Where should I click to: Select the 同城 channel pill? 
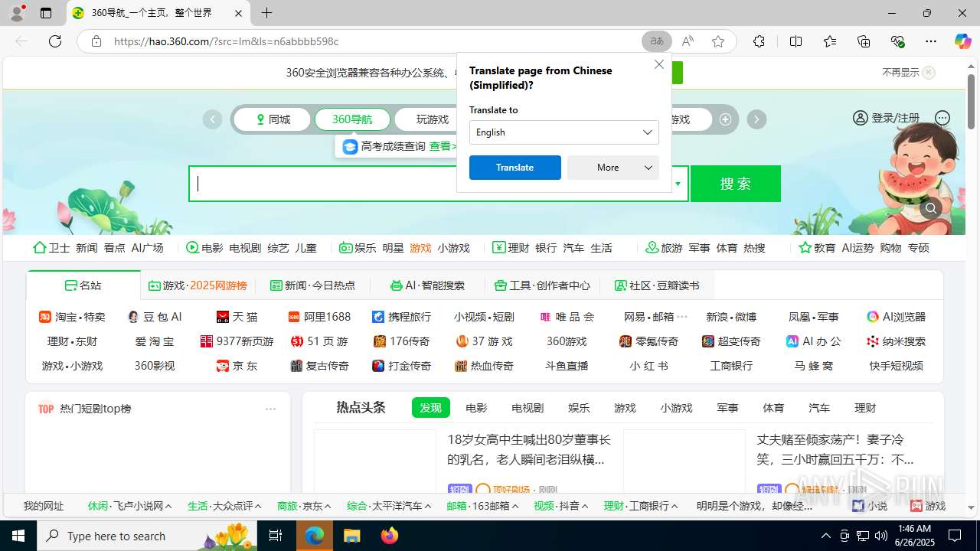[x=273, y=119]
